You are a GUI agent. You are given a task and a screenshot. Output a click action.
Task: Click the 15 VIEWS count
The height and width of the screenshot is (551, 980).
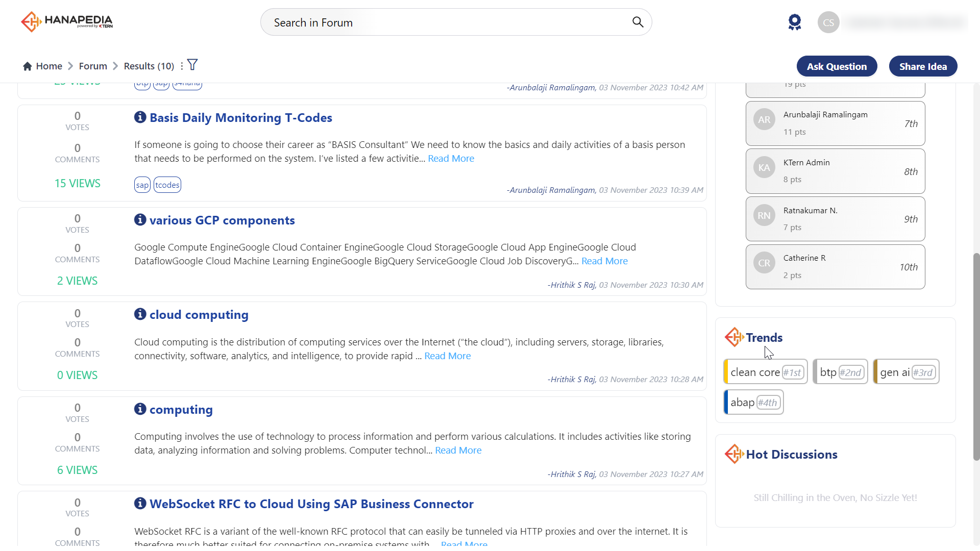point(77,184)
